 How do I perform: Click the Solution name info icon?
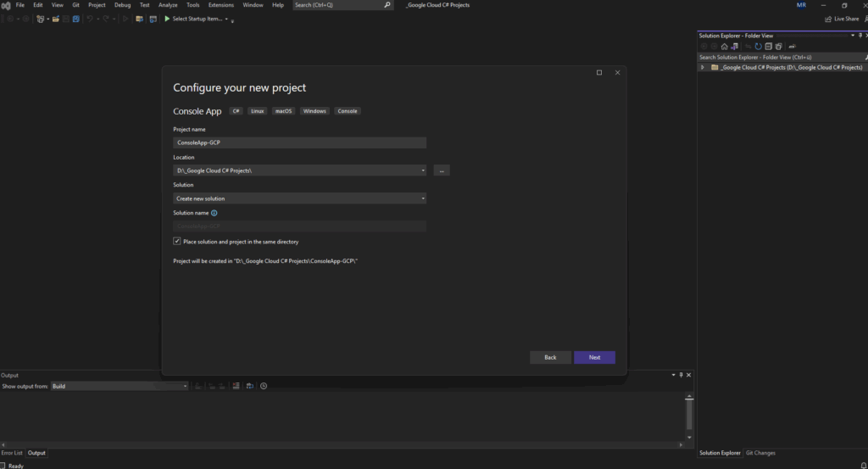click(214, 214)
